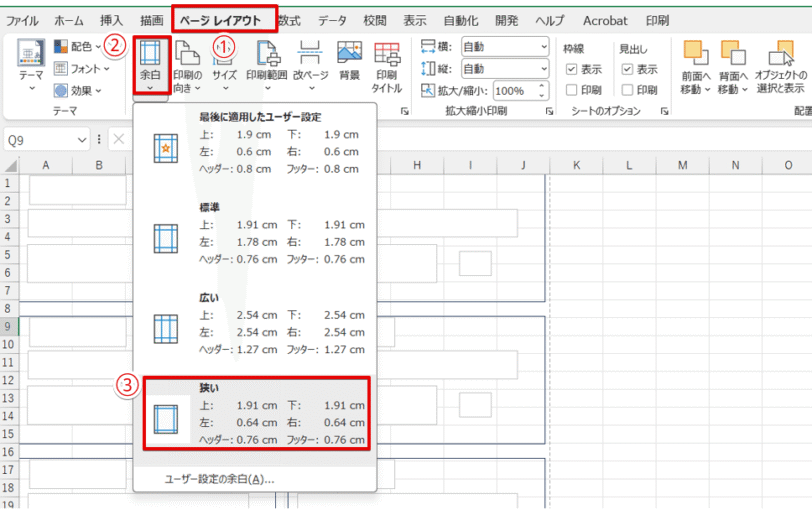Click the 縦 height scale icon

428,68
